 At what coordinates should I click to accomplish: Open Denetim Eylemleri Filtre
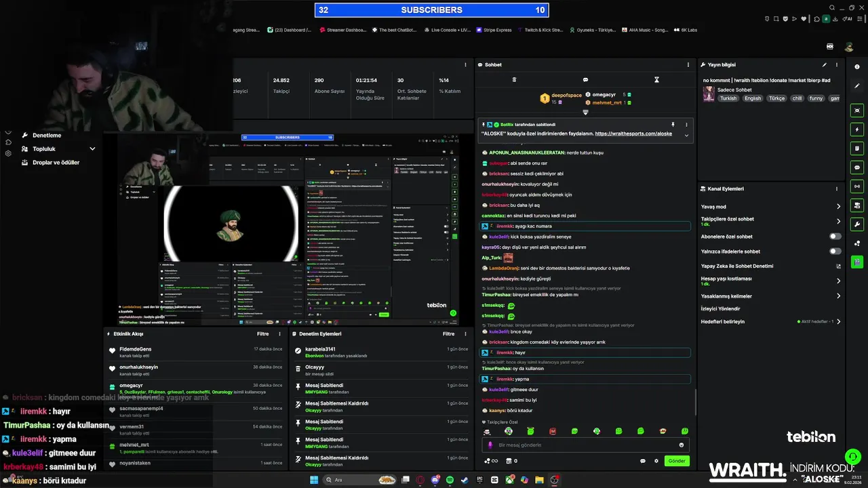(x=448, y=334)
